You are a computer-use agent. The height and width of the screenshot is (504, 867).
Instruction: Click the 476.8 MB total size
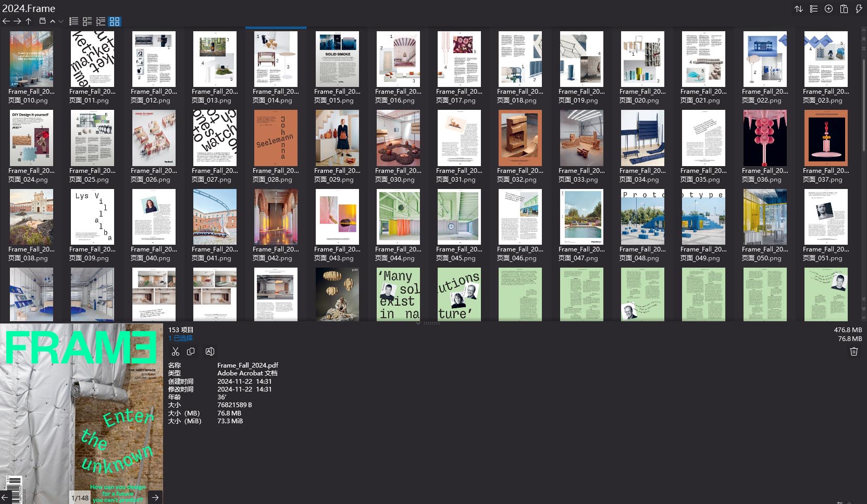click(x=848, y=330)
